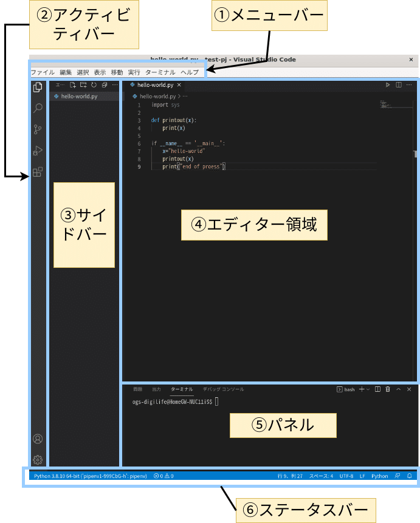Click line number 9 in the gutter
Image resolution: width=420 pixels, height=523 pixels.
coord(139,167)
